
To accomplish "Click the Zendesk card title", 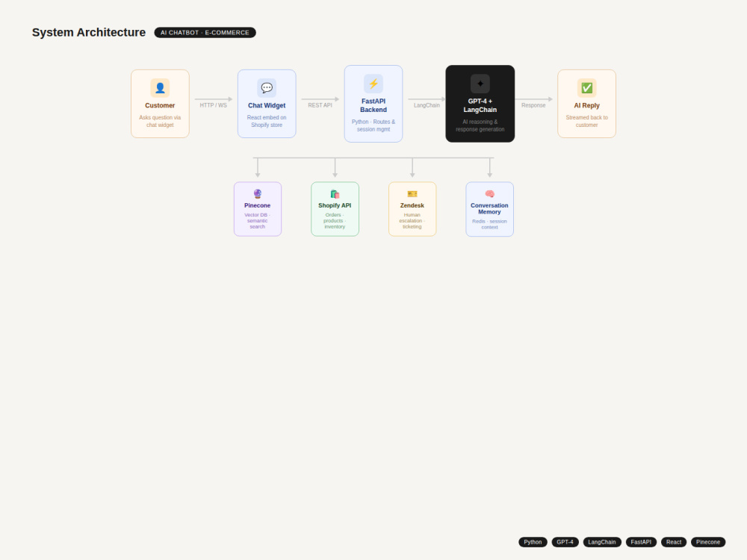I will pos(412,205).
